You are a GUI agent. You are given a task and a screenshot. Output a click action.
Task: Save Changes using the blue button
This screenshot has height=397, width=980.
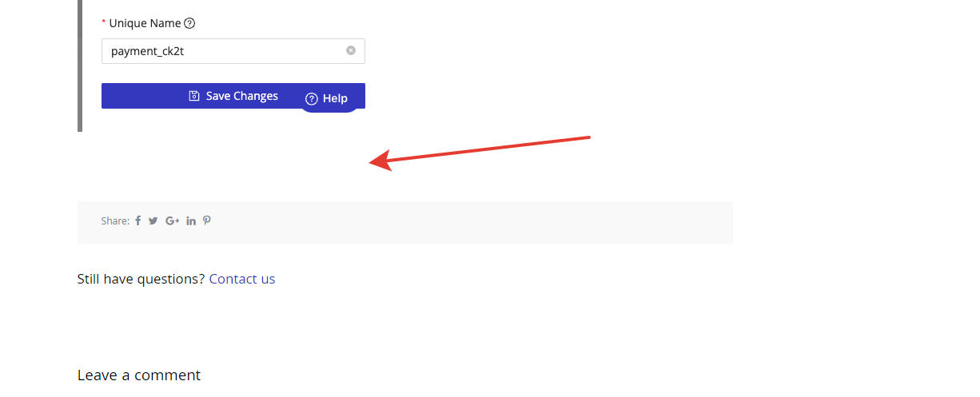coord(233,96)
